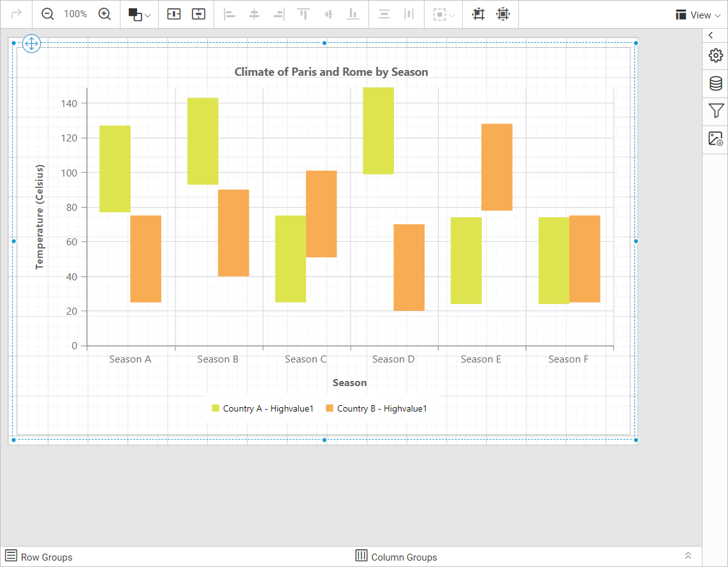
Task: Select the orange Season B range bar
Action: [233, 233]
